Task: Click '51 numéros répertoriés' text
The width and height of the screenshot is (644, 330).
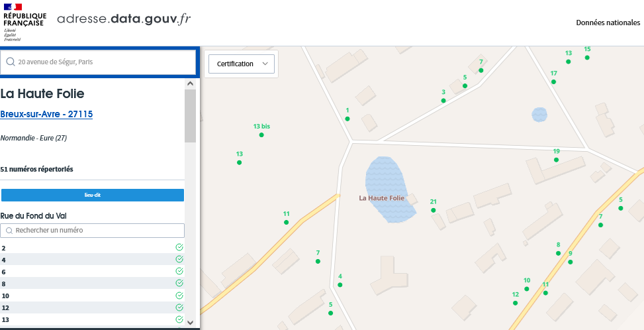Action: pyautogui.click(x=36, y=169)
